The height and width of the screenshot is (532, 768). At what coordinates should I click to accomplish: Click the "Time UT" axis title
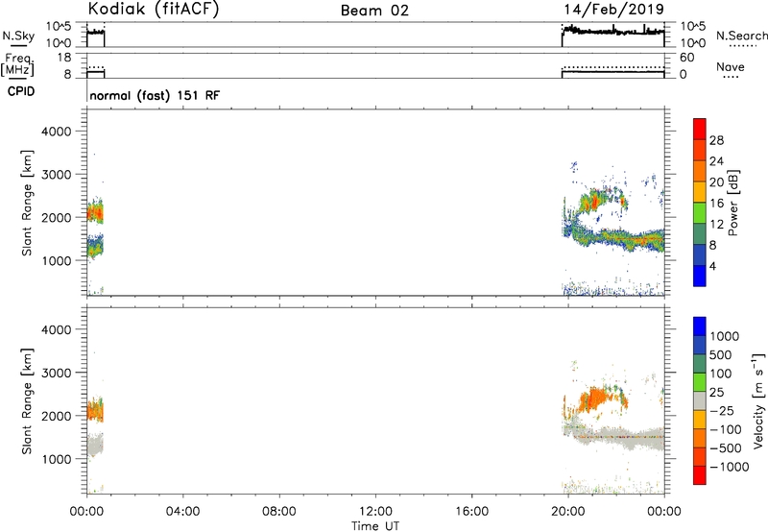375,526
